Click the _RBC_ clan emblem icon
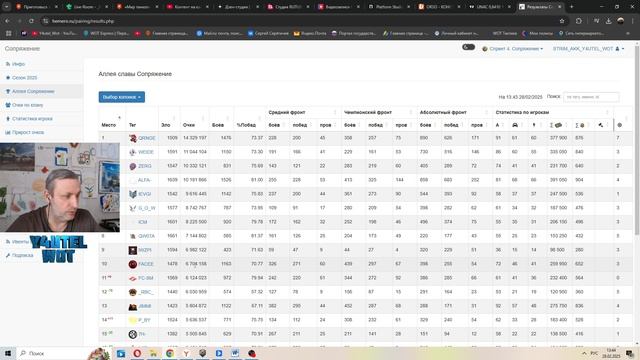The image size is (640, 360). click(x=133, y=292)
